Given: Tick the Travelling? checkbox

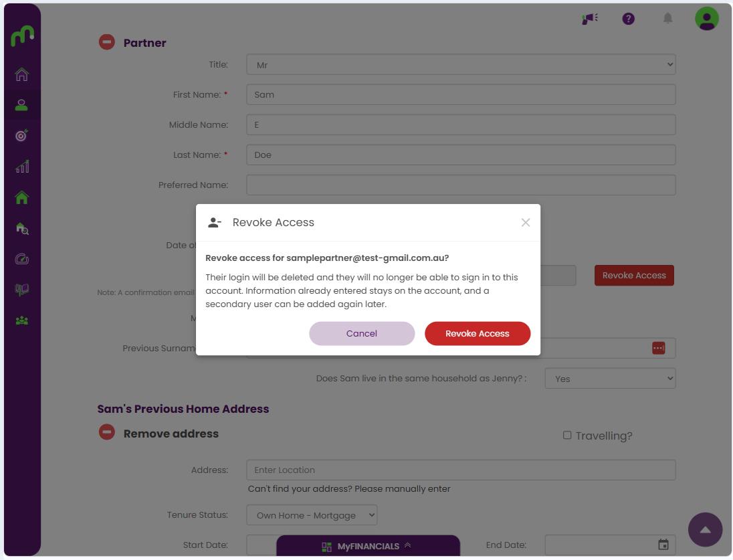Looking at the screenshot, I should pos(567,435).
